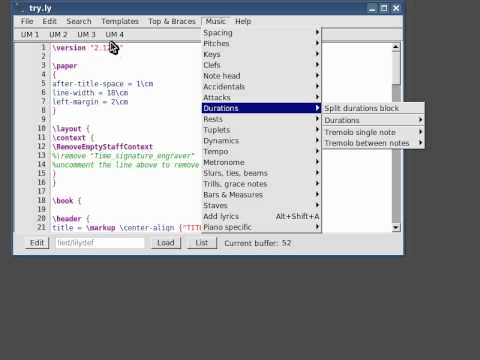
Task: Click the line-width = 18\cm line
Action: [90, 93]
